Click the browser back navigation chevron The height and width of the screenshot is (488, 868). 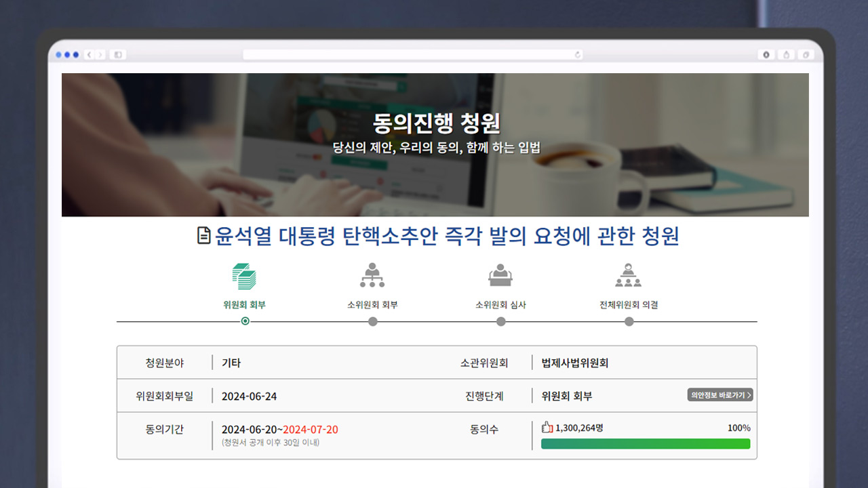pyautogui.click(x=89, y=54)
